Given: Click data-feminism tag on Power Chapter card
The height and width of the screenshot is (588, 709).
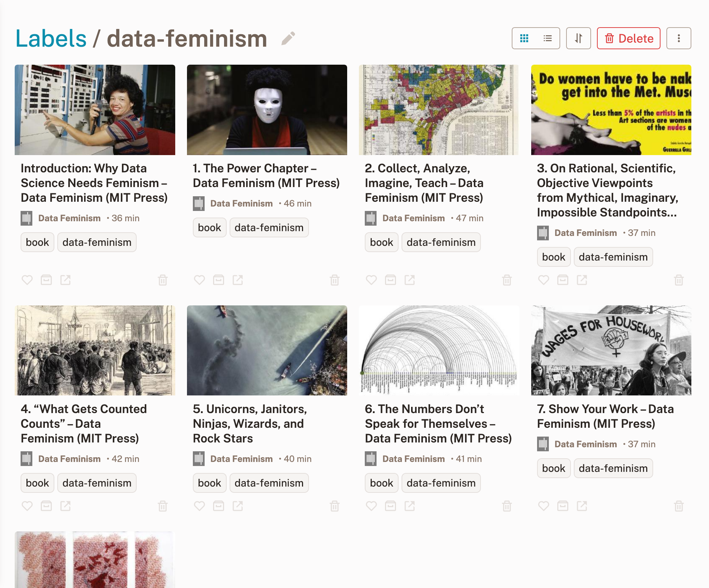Looking at the screenshot, I should tap(269, 227).
